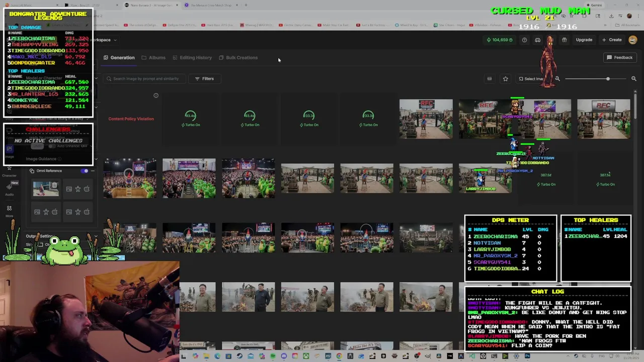Image resolution: width=644 pixels, height=362 pixels.
Task: Click the Content Policy Violation tile
Action: (x=131, y=119)
